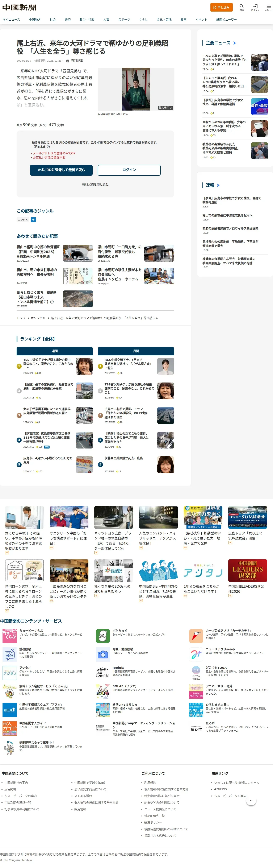Open the オリジナル breadcrumb link
This screenshot has width=273, height=868.
(38, 318)
